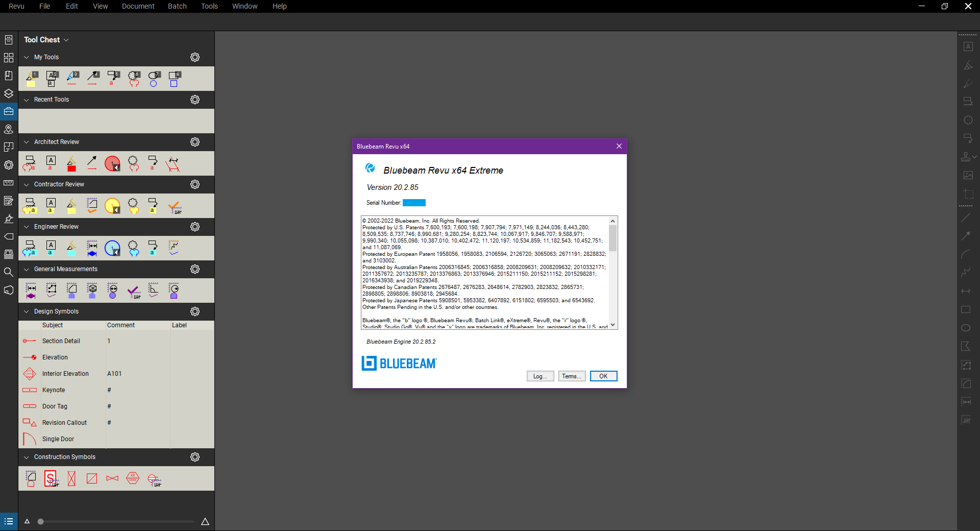
Task: Select the red bowtie symbol in Construction Symbols
Action: click(112, 478)
